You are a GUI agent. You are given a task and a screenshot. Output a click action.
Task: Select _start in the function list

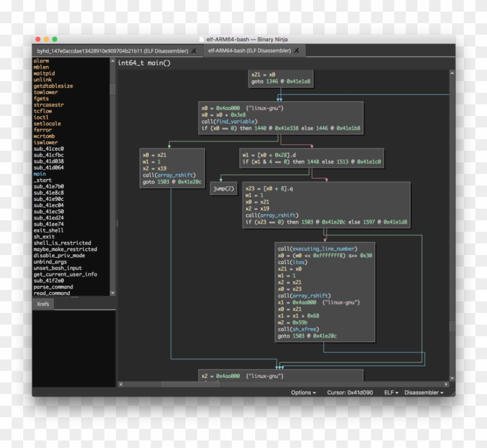click(42, 180)
